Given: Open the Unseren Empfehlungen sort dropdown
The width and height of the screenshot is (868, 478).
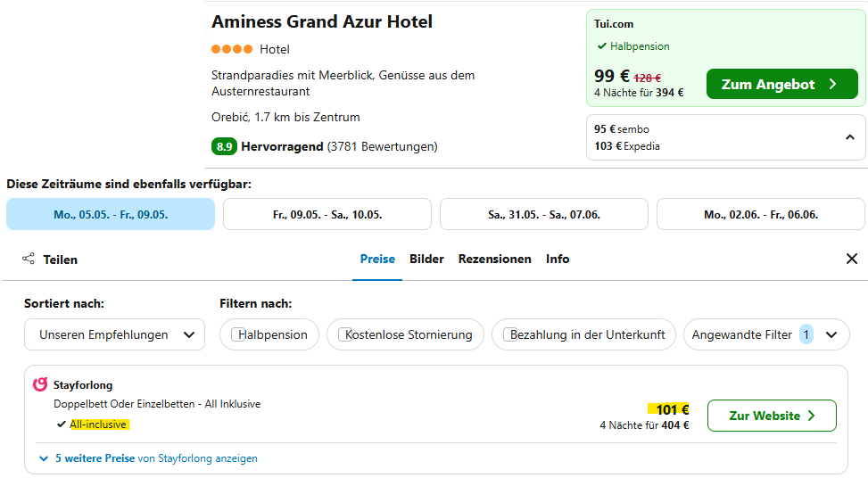Looking at the screenshot, I should [x=115, y=334].
